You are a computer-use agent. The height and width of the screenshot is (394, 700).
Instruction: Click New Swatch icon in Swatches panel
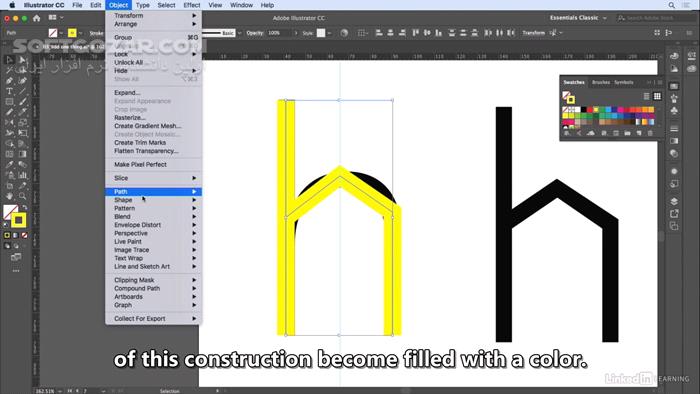(639, 133)
